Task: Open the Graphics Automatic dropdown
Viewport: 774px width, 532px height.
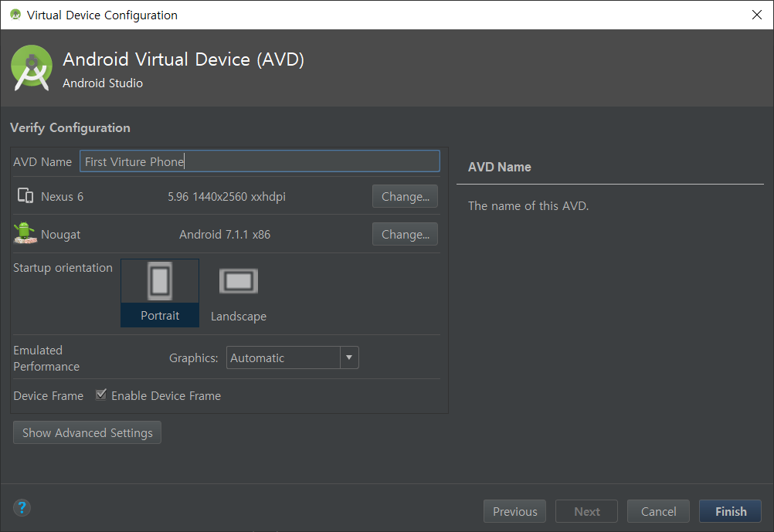Action: point(292,357)
